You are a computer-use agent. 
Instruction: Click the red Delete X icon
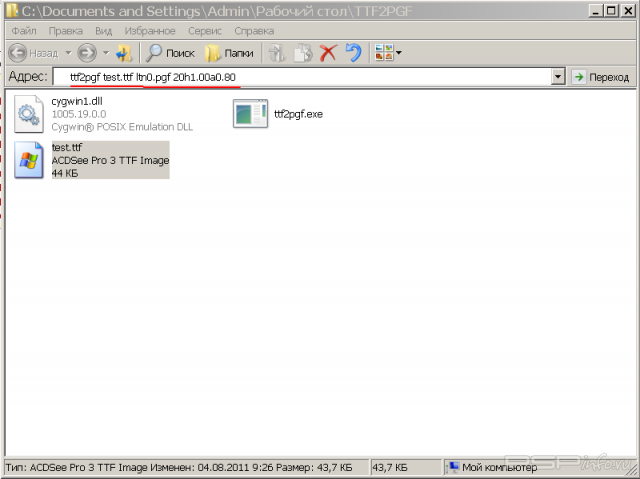pyautogui.click(x=328, y=53)
